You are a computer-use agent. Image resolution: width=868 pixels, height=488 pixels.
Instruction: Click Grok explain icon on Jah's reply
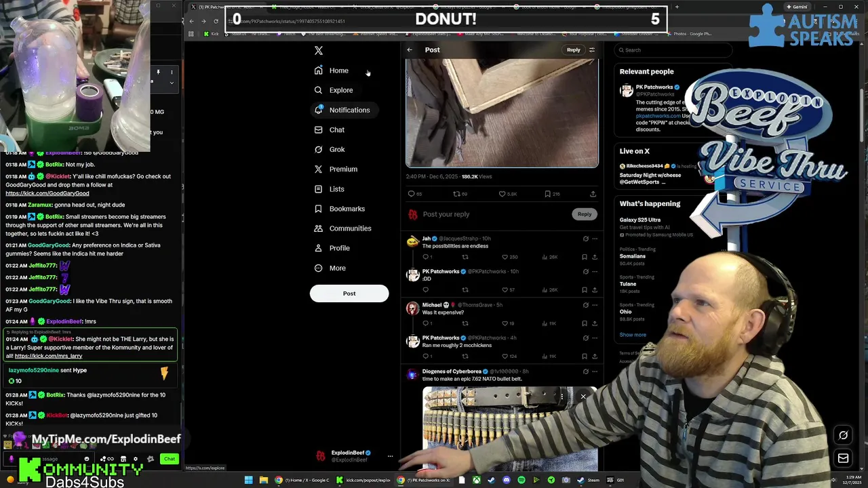585,239
